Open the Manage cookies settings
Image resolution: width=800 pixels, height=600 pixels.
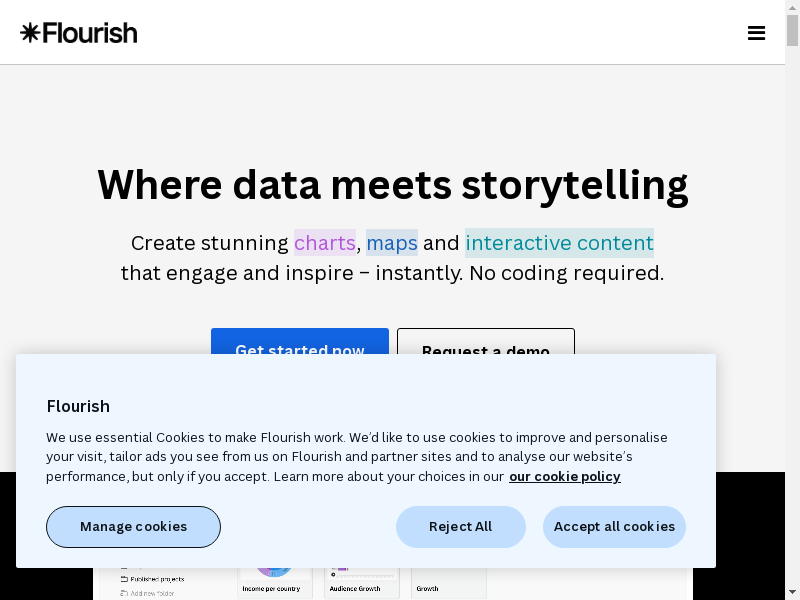133,526
